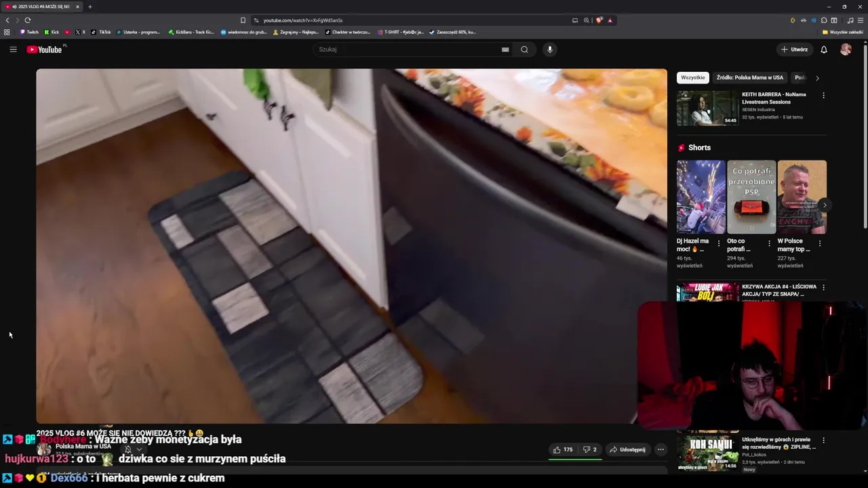Open the Twitch bookmark

(29, 32)
